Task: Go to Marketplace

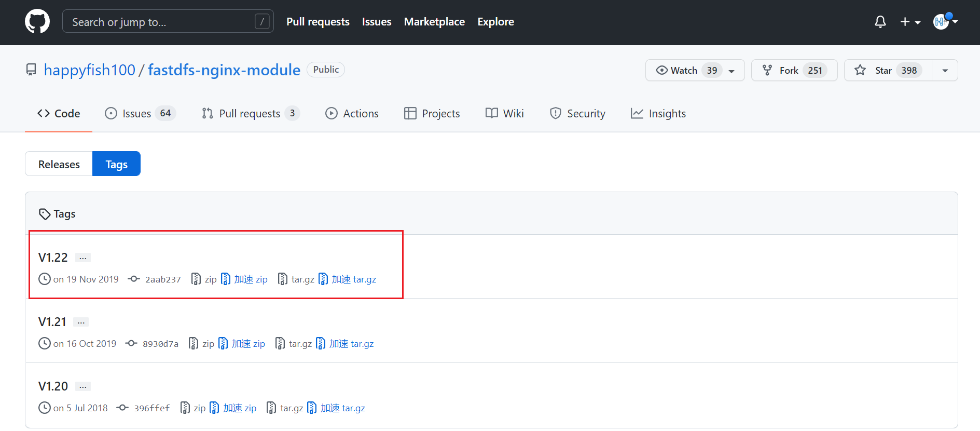Action: point(434,22)
